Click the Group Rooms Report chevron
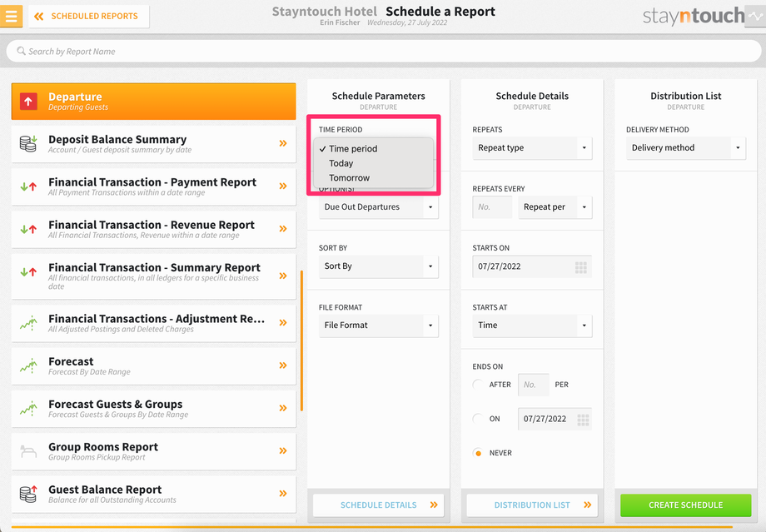The image size is (766, 532). (283, 450)
